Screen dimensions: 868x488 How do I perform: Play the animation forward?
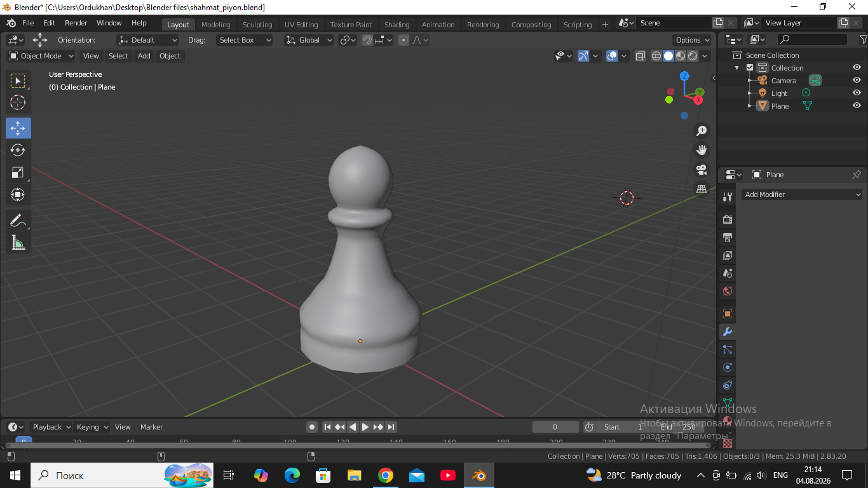pos(365,427)
